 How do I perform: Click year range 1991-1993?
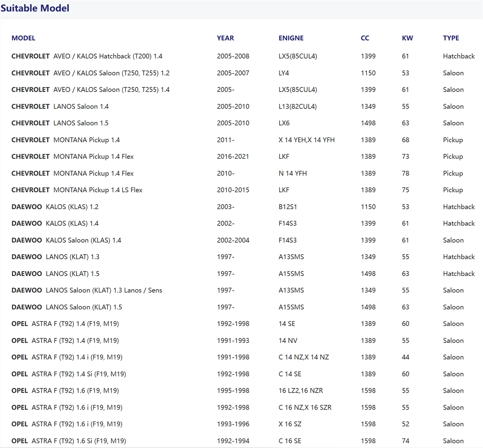click(233, 341)
